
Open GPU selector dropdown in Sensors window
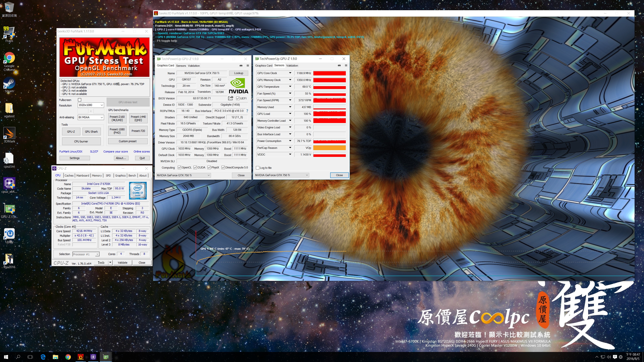tap(282, 175)
